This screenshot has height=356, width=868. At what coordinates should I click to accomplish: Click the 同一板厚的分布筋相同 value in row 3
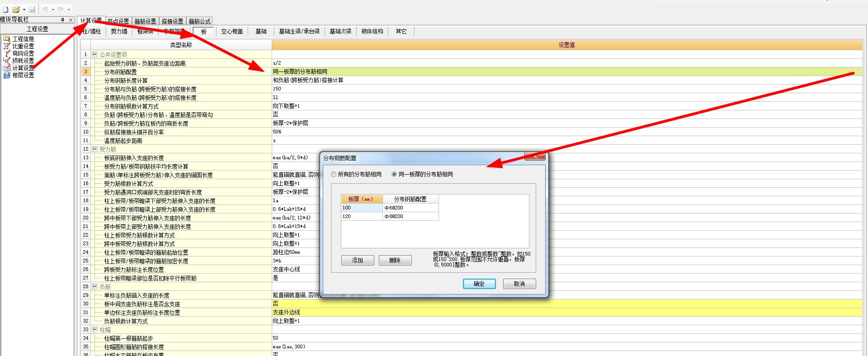[x=567, y=72]
